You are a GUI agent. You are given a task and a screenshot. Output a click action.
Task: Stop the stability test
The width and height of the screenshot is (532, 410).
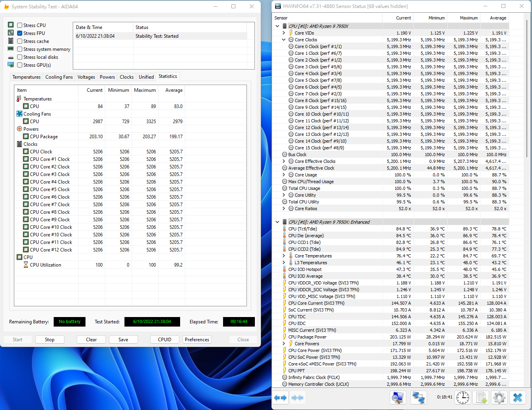pos(50,340)
